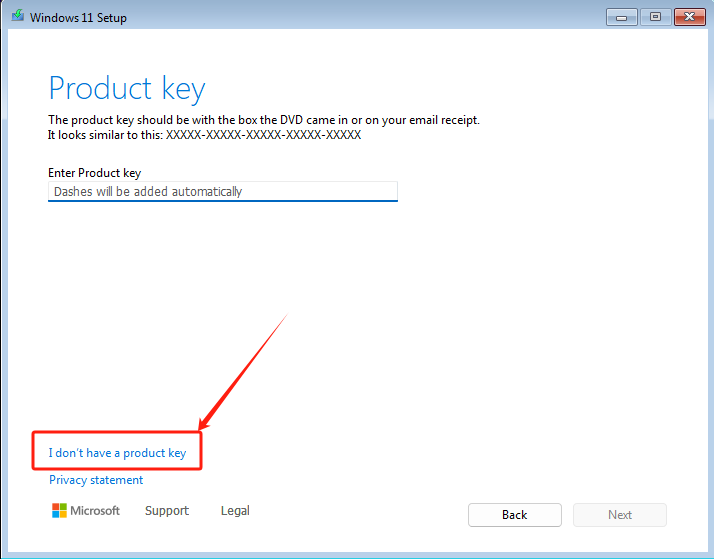Click the greyed-out Next button
Screen dimensions: 714x559
[620, 515]
